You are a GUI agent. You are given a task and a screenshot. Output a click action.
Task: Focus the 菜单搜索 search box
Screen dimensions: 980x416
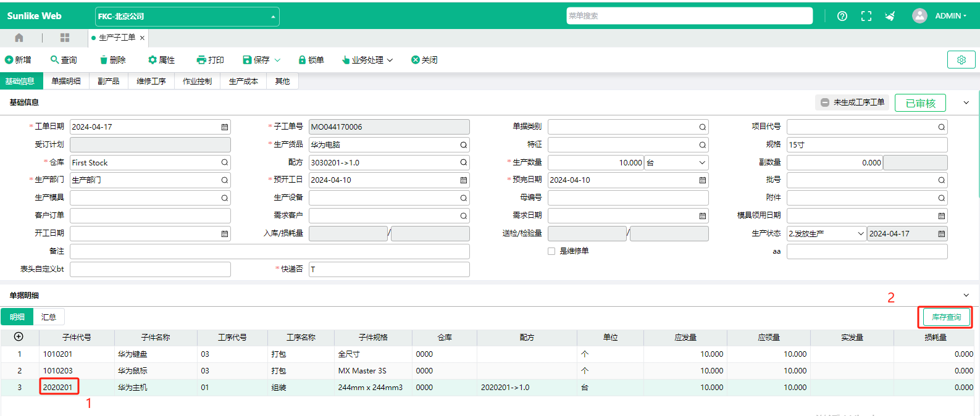click(689, 16)
